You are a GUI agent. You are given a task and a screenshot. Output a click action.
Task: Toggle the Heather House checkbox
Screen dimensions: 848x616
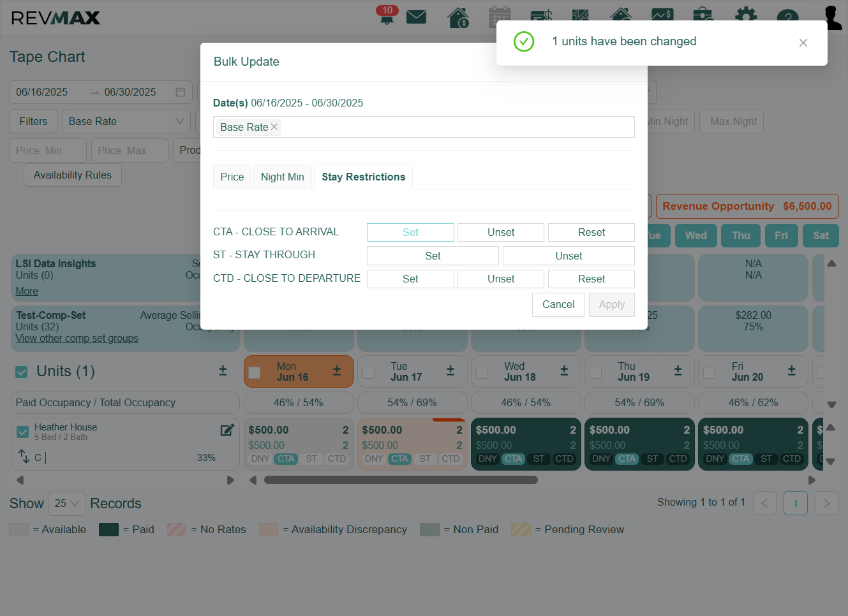(23, 432)
